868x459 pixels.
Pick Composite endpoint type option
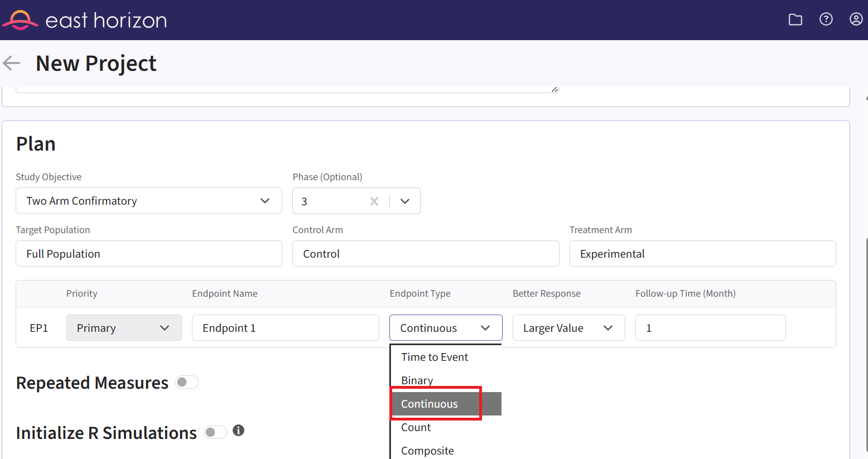click(x=427, y=451)
